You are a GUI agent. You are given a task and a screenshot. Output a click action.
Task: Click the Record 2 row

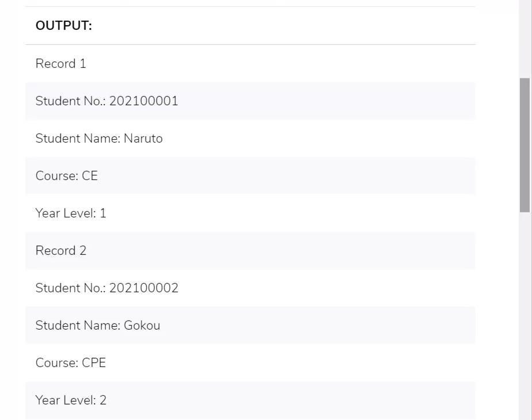250,251
